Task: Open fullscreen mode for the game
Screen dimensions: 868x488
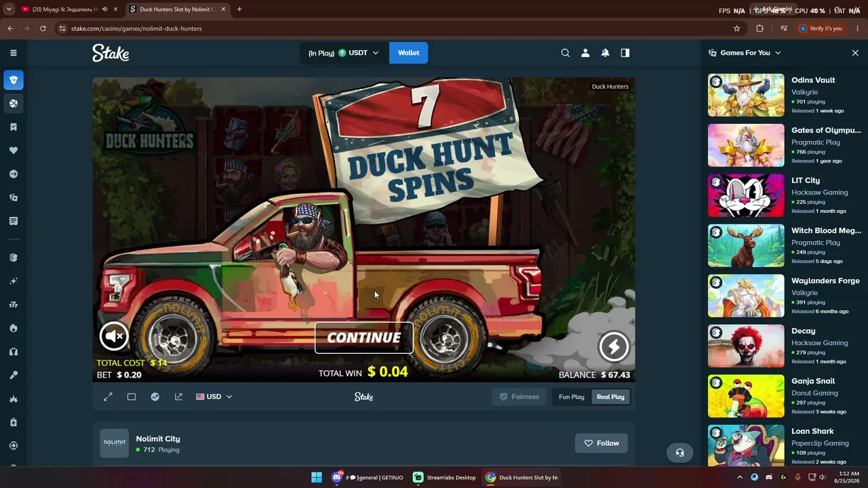Action: pos(108,397)
